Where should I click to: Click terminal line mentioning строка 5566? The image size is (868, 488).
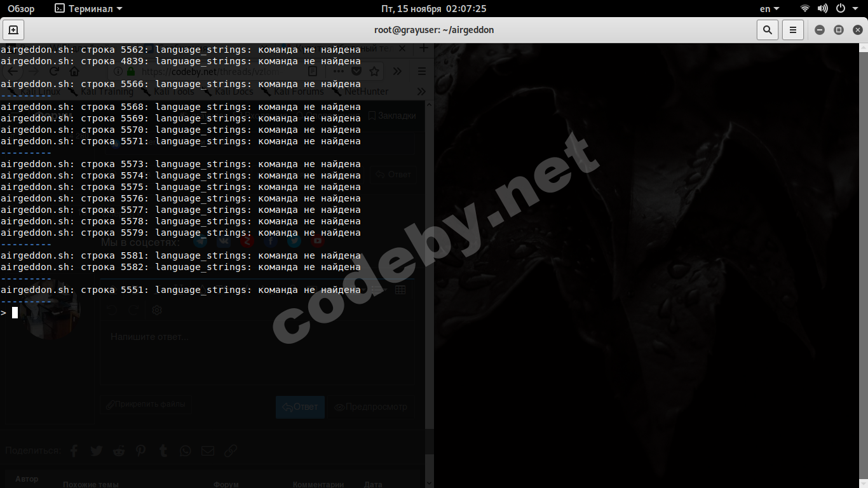(180, 84)
